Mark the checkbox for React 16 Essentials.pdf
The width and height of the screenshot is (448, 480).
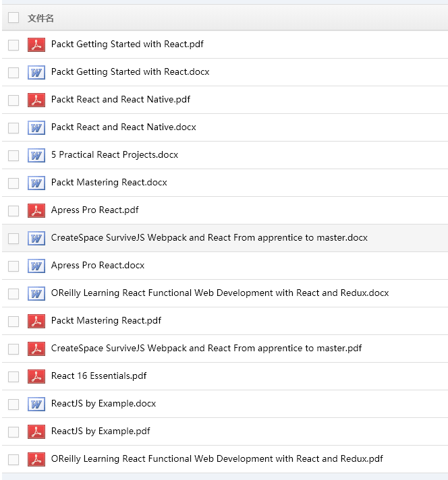click(x=13, y=376)
